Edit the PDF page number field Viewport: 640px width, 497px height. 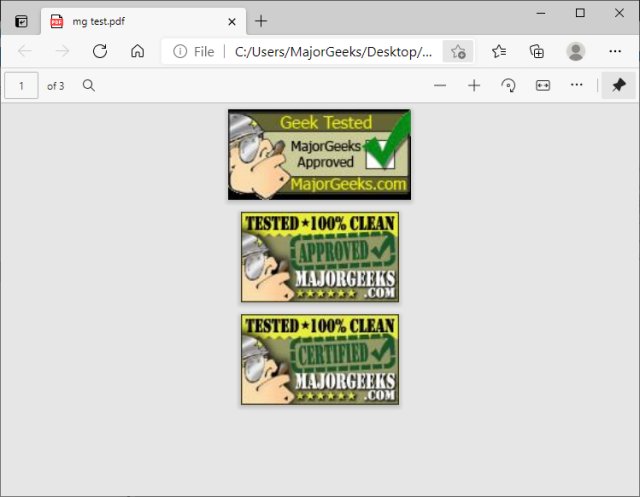pos(21,86)
